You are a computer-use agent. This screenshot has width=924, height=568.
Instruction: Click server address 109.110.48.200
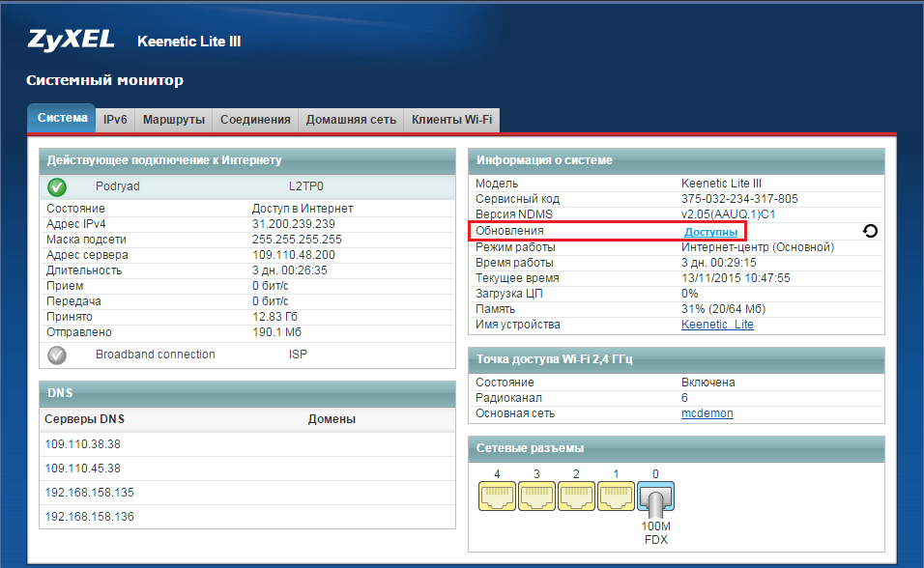[x=294, y=255]
